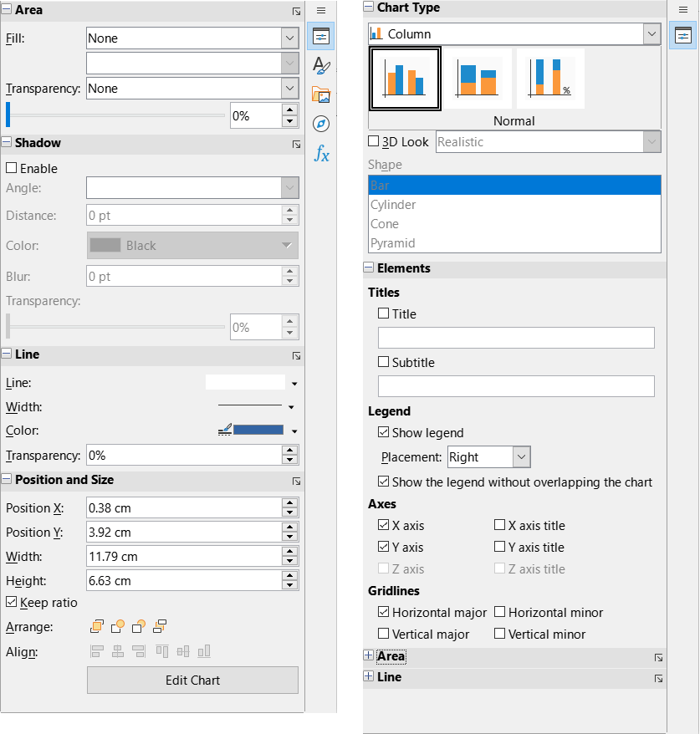This screenshot has width=700, height=734.
Task: Expand the Line section at the bottom
Action: pyautogui.click(x=369, y=677)
